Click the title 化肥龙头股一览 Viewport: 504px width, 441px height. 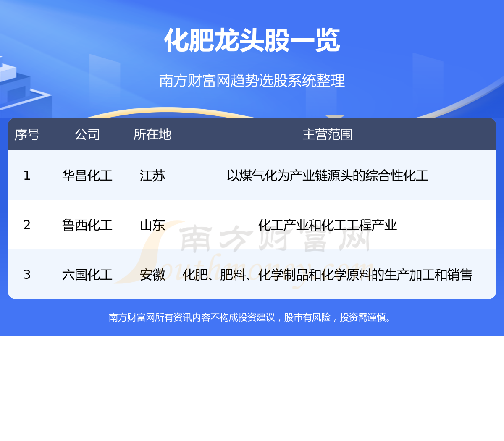(x=252, y=41)
